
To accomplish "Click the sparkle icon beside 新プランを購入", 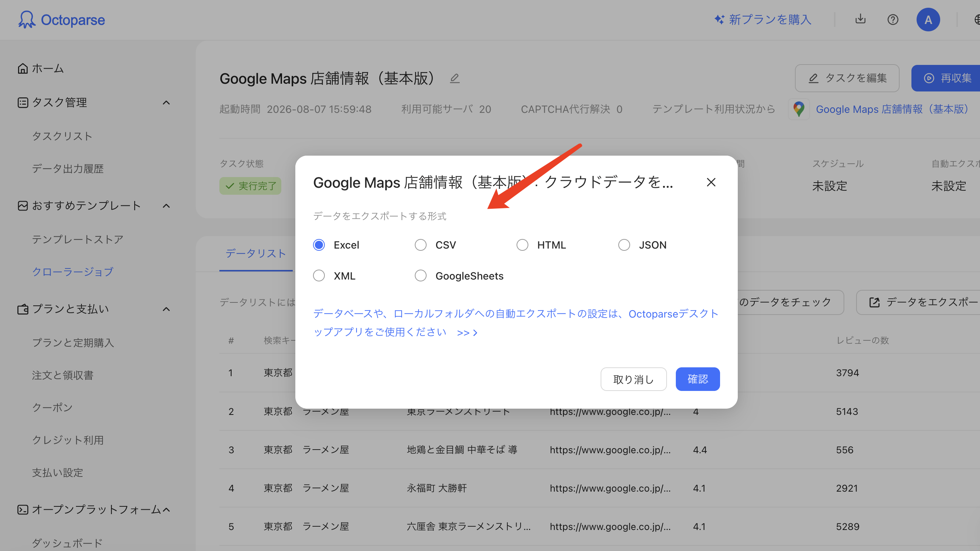I will (x=719, y=20).
